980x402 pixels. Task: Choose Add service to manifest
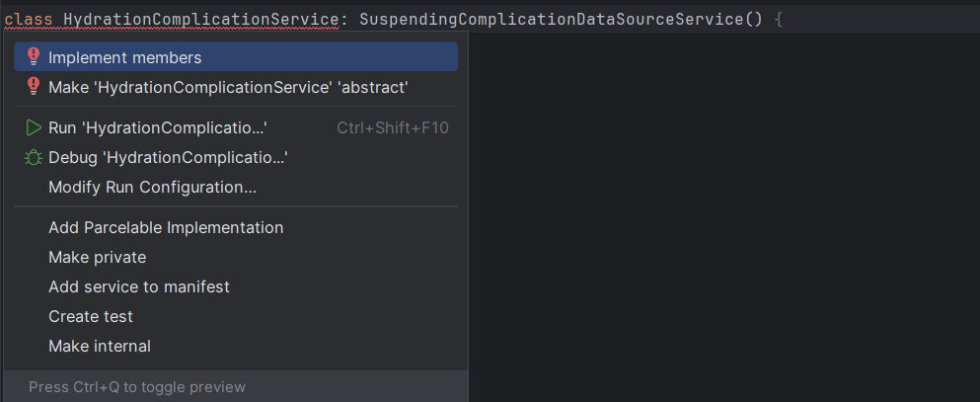coord(236,286)
